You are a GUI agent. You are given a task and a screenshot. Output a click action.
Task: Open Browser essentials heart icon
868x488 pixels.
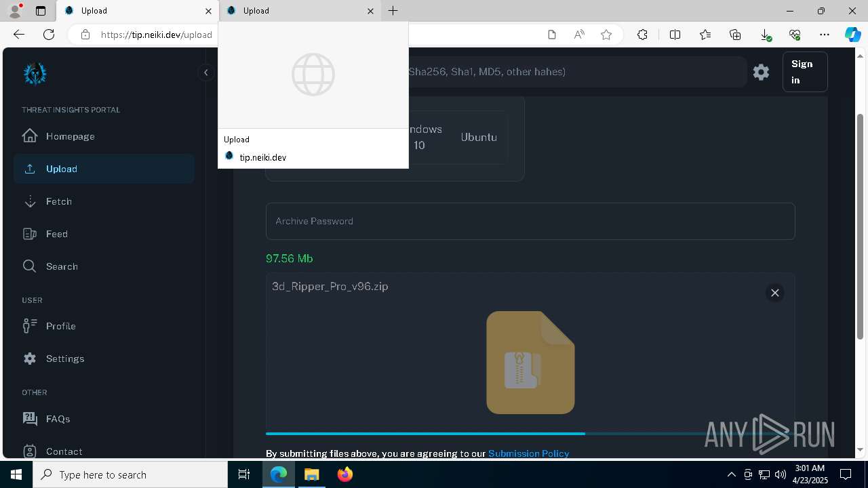pyautogui.click(x=795, y=35)
